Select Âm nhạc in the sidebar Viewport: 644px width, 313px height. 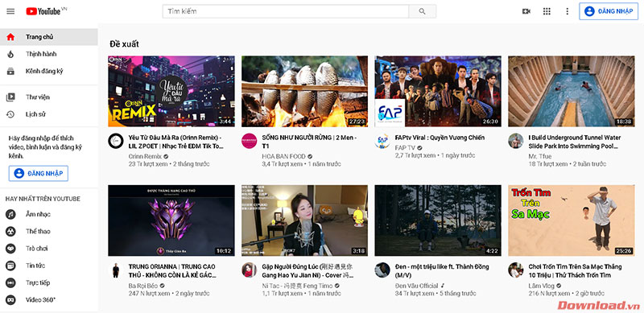click(49, 214)
